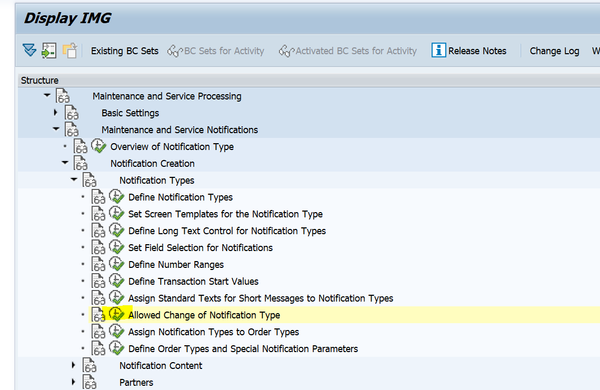Execute Define Order Types and Special Notification Parameters icon
600x390 pixels.
pos(117,348)
